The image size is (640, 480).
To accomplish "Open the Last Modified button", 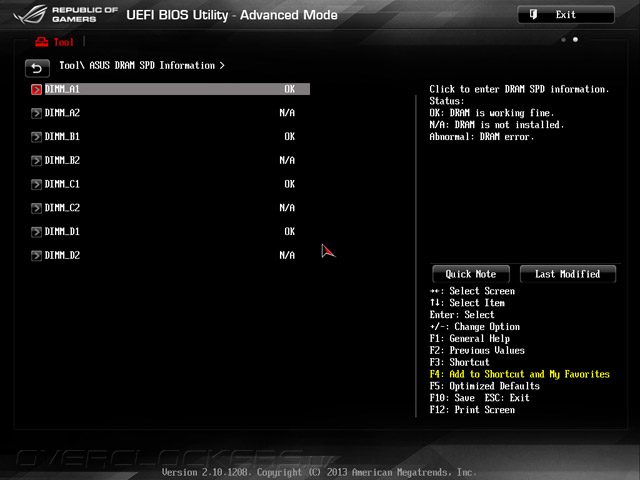I will coord(568,274).
